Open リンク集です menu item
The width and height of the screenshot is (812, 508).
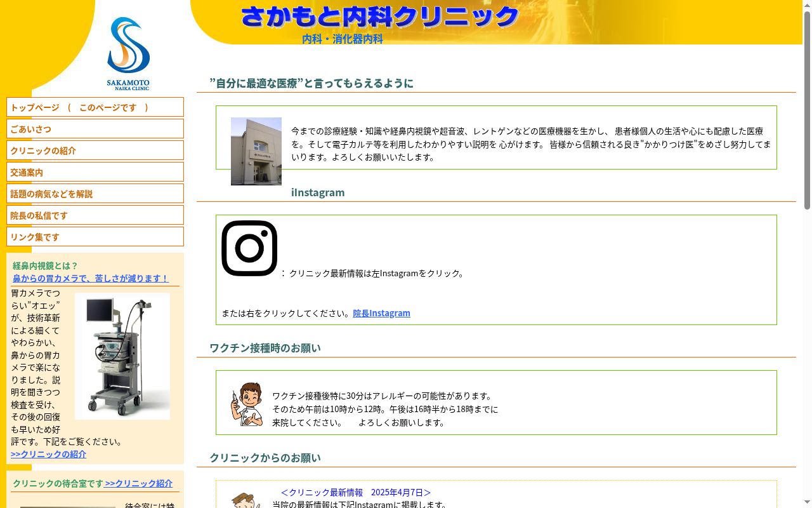click(x=95, y=237)
